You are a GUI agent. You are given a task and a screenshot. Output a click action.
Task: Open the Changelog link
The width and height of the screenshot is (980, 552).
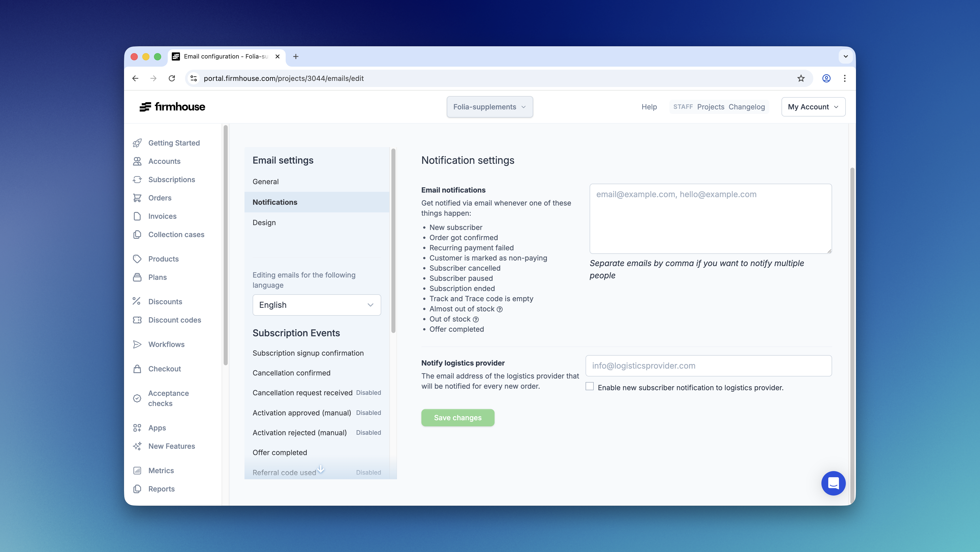[x=746, y=107]
